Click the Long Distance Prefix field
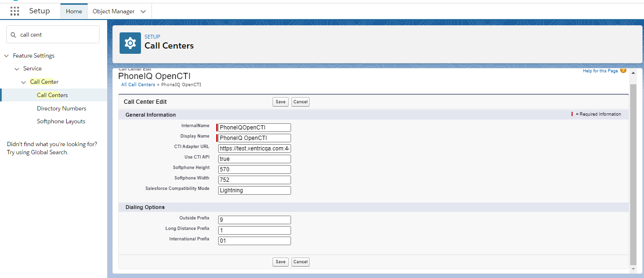 tap(254, 230)
